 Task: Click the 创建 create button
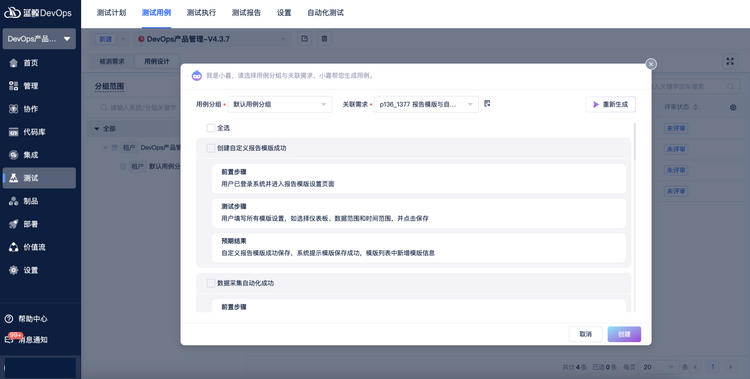624,334
